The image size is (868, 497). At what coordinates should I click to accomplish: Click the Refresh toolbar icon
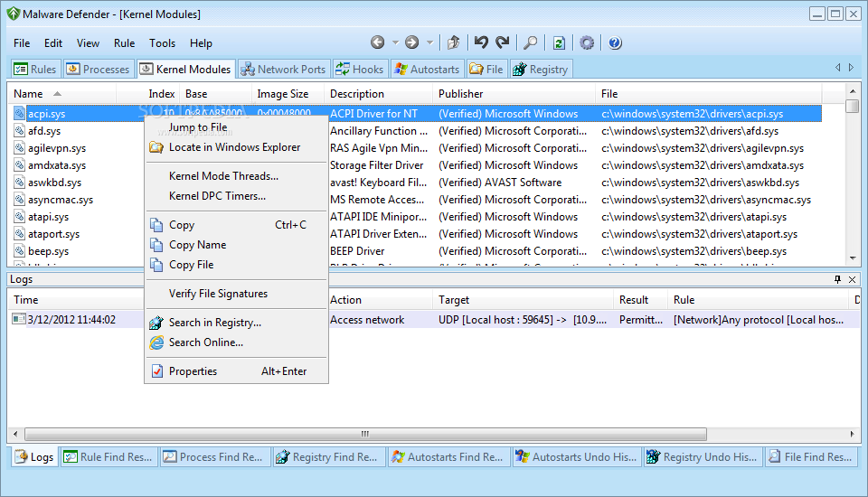[559, 42]
